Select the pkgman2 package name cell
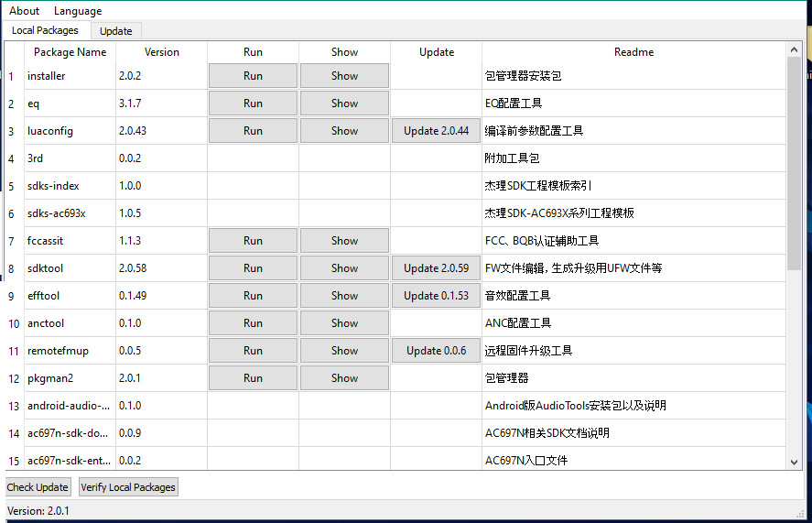The width and height of the screenshot is (812, 523). (x=70, y=378)
